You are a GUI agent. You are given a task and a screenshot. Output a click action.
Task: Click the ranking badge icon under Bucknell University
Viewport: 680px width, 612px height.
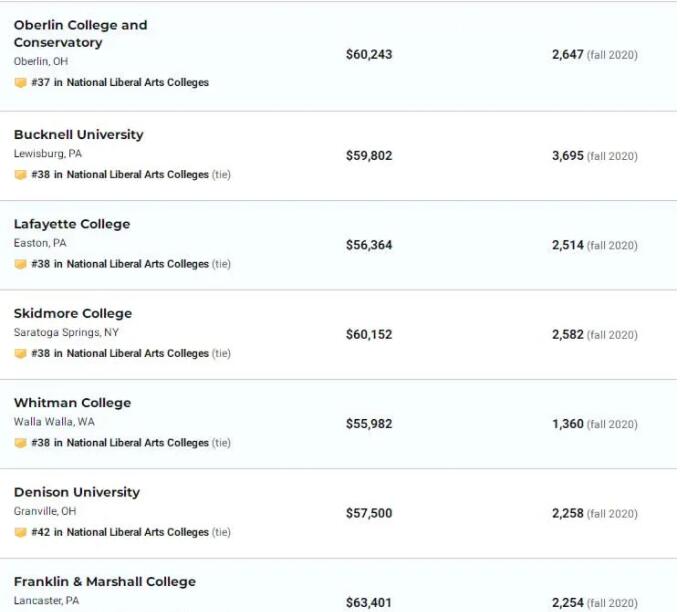(x=20, y=175)
